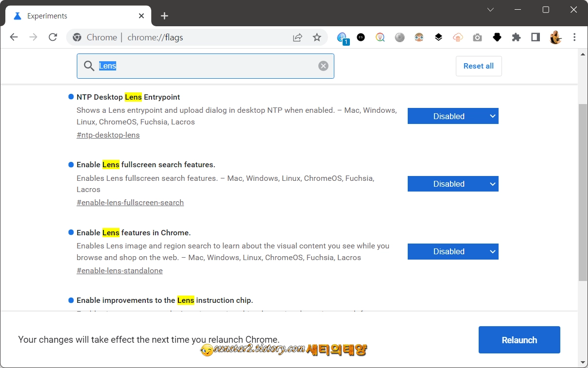
Task: Open the black downward arrow extension icon
Action: tap(497, 37)
